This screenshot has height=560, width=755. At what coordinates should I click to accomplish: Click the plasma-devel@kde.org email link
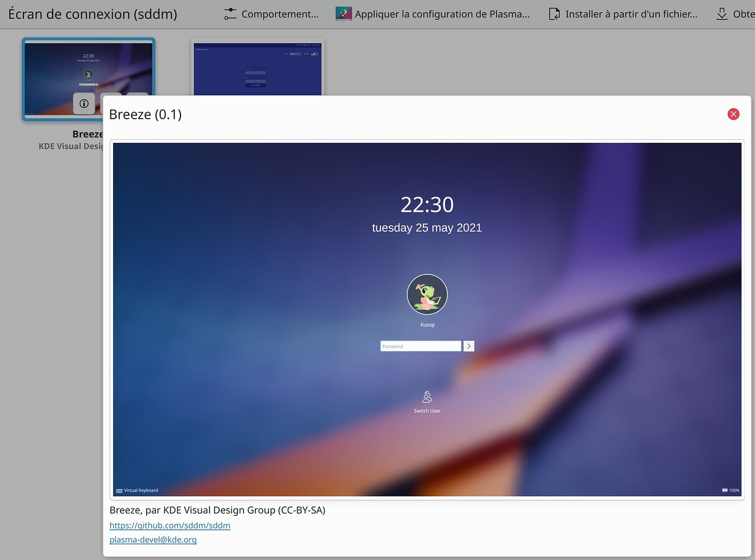coord(153,540)
